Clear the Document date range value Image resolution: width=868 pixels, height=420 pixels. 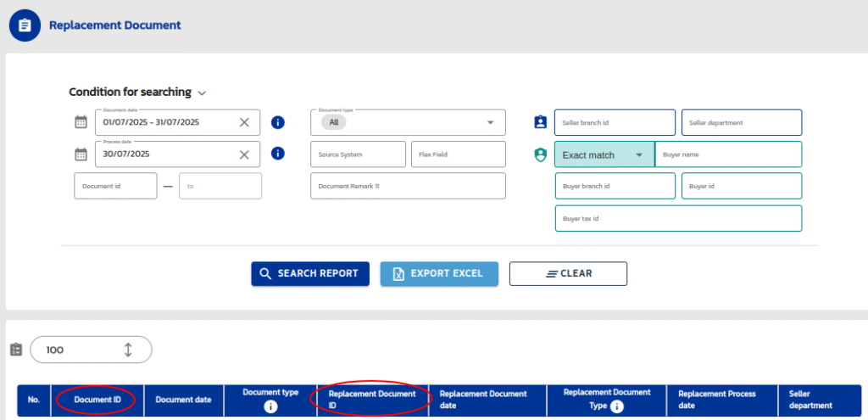244,122
